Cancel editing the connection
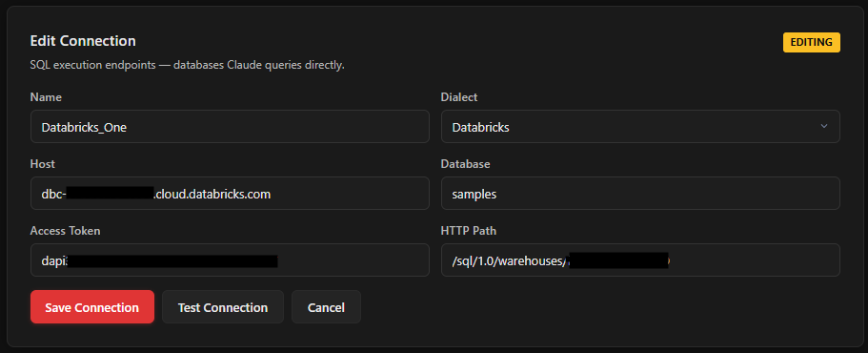 326,307
